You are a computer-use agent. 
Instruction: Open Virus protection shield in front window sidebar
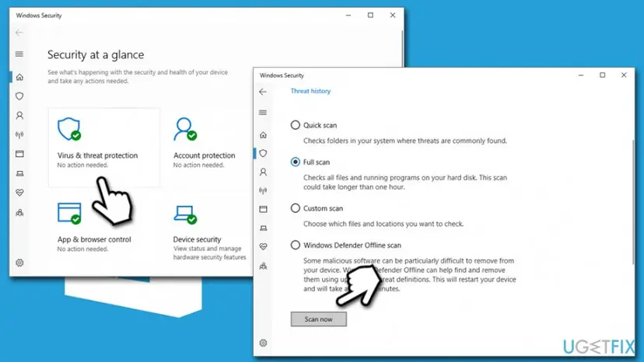click(263, 154)
